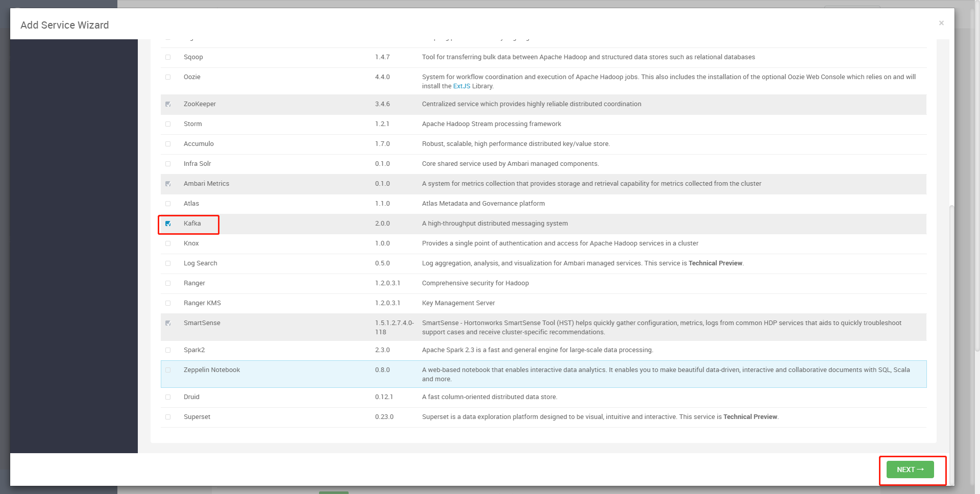
Task: Check the Sqoop service checkbox
Action: tap(168, 57)
